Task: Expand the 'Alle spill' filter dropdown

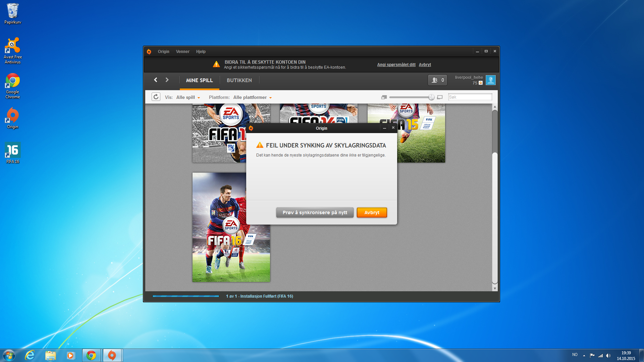Action: (x=188, y=98)
